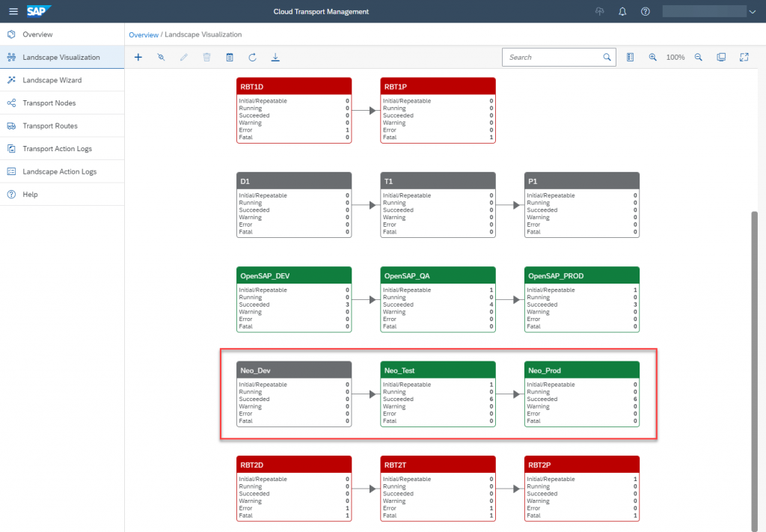The width and height of the screenshot is (766, 532).
Task: Click the Cloud Transport Management title
Action: pyautogui.click(x=321, y=12)
